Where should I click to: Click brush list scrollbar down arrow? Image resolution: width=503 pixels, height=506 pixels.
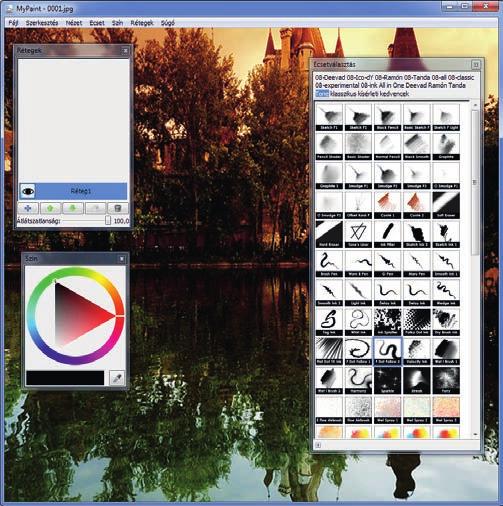(475, 435)
